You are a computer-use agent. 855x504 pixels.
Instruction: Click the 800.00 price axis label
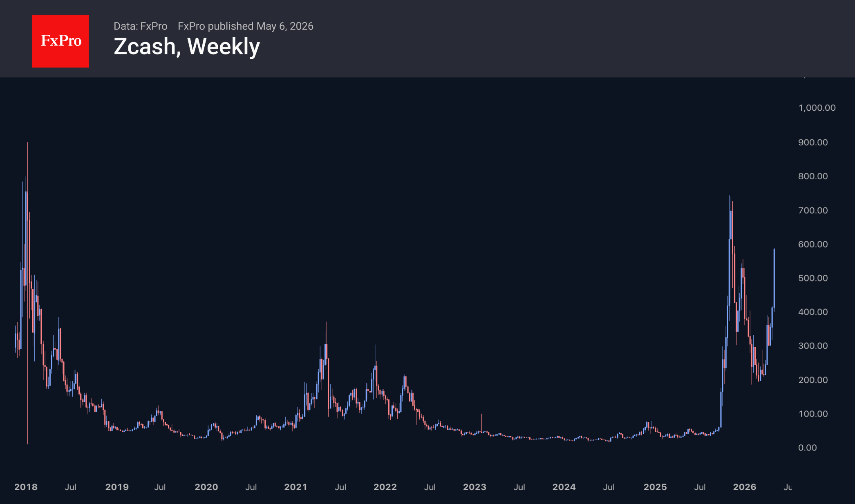[813, 176]
